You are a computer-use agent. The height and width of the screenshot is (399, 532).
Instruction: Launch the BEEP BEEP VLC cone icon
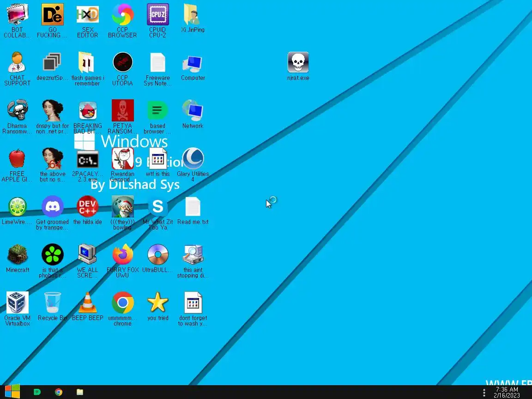[x=88, y=307]
